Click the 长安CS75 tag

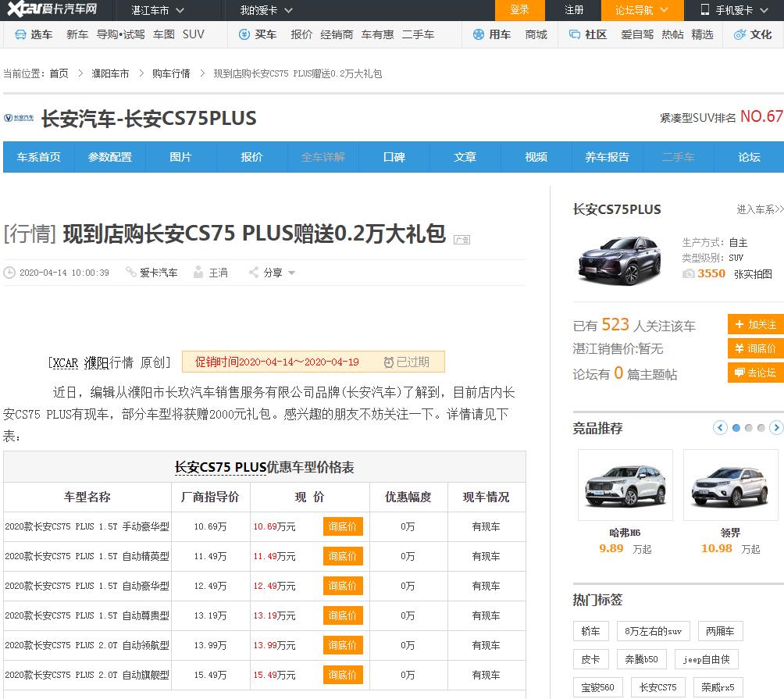coord(658,687)
